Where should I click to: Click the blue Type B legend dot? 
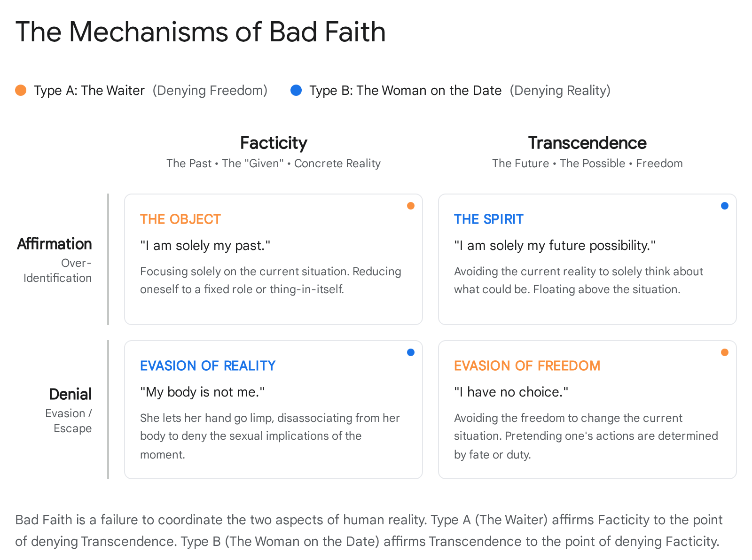click(296, 90)
